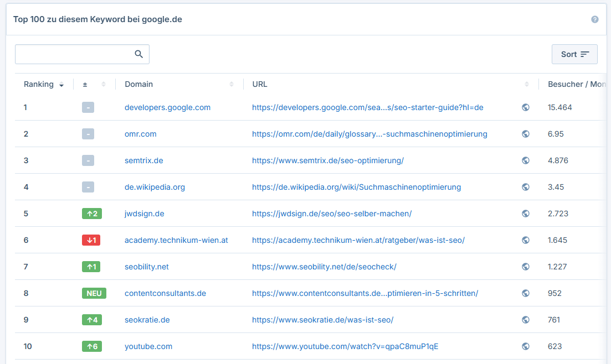Open globe icon for omr.com row
The height and width of the screenshot is (364, 611).
coord(526,134)
